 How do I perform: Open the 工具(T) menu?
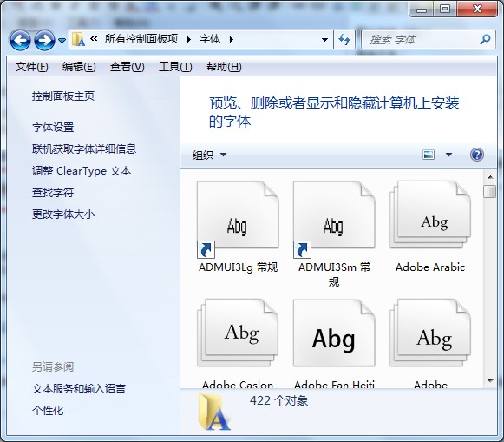[175, 67]
